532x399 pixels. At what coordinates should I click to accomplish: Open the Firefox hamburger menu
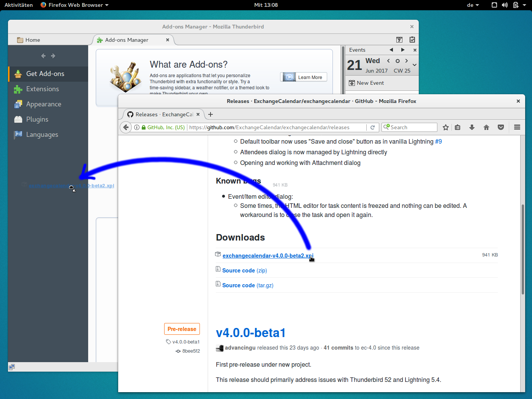pyautogui.click(x=517, y=127)
